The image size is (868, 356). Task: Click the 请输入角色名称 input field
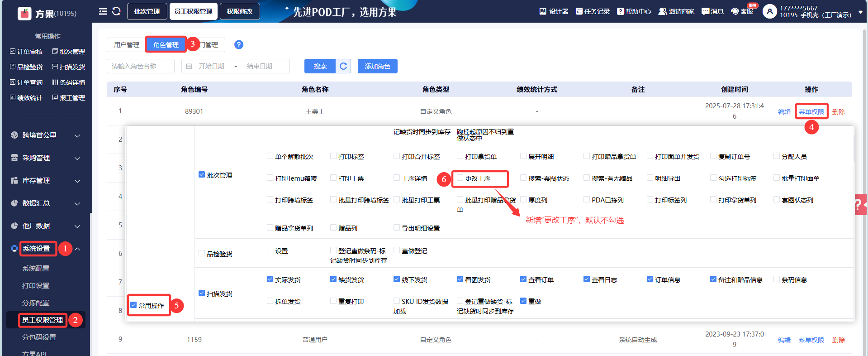pyautogui.click(x=141, y=66)
